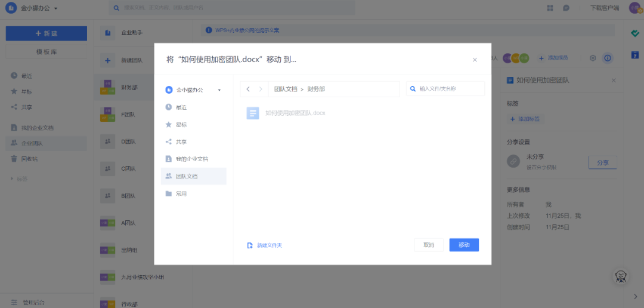Open the assistant mascot icon at bottom right
This screenshot has width=644, height=308.
click(621, 276)
